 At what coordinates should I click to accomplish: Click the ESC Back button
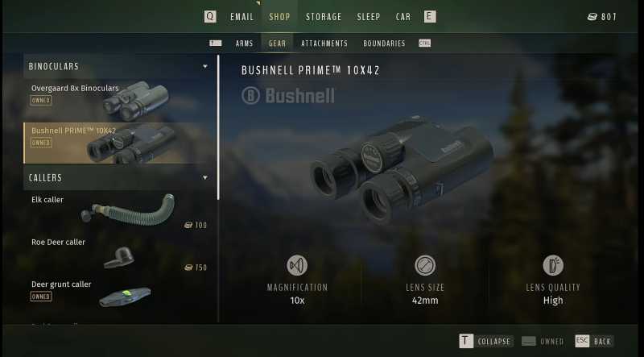tap(594, 341)
